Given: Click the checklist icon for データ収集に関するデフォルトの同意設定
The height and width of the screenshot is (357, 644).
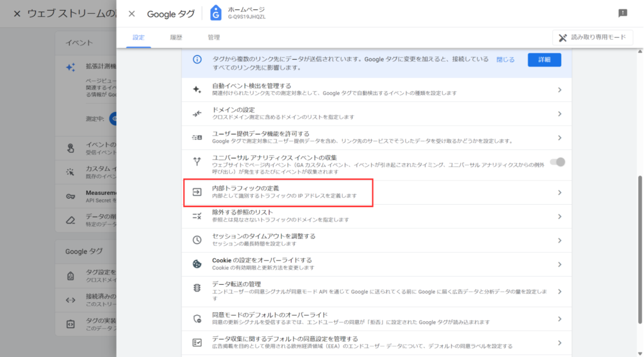Looking at the screenshot, I should click(197, 342).
